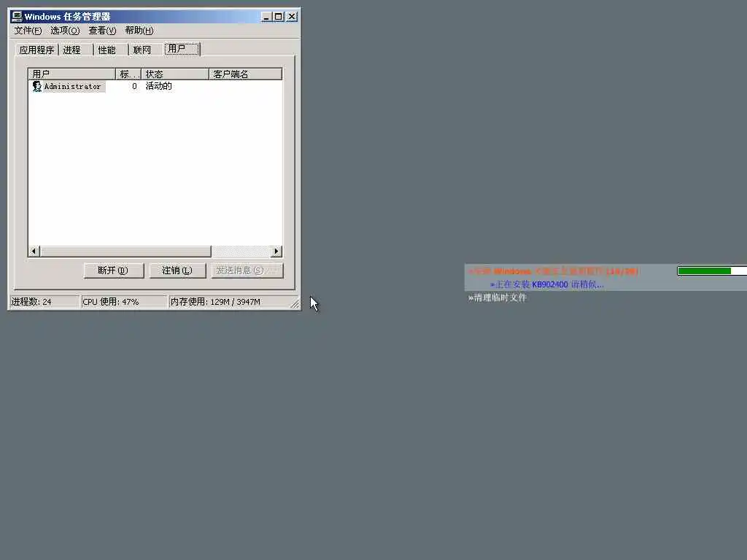This screenshot has height=560, width=747.
Task: Click the 内存使用 status entry
Action: point(230,302)
